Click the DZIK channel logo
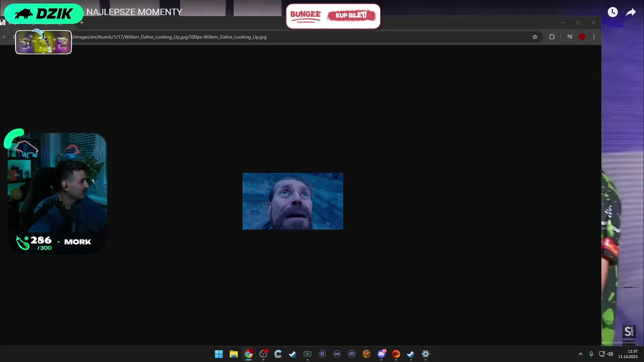This screenshot has height=362, width=644. click(44, 14)
